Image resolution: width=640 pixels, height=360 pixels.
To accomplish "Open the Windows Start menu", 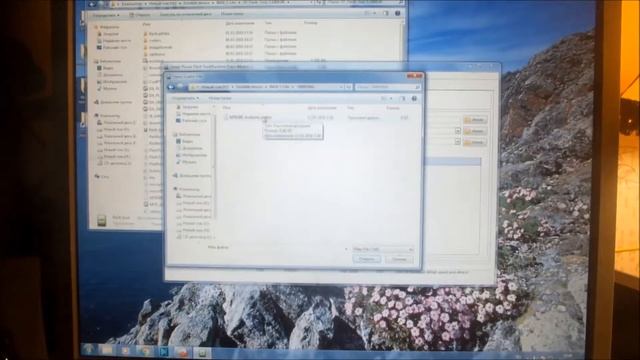I will [x=89, y=350].
